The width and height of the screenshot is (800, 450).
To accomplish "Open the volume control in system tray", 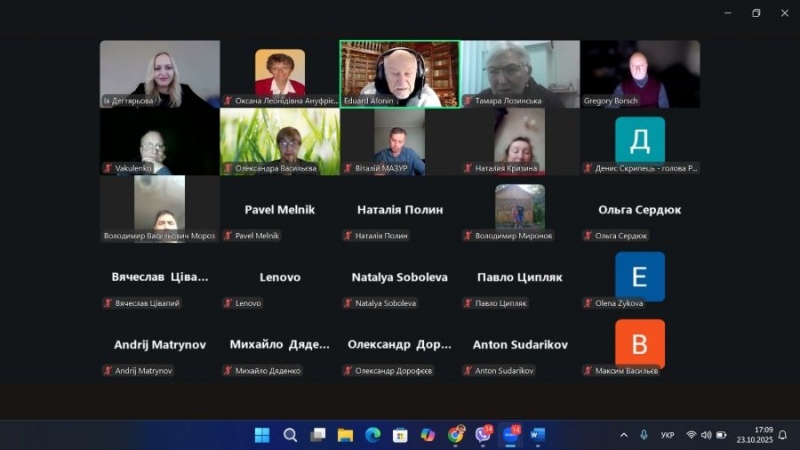I will (706, 435).
